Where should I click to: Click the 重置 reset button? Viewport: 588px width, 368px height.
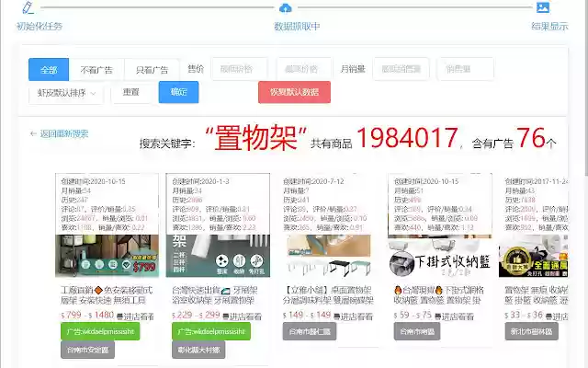point(131,92)
